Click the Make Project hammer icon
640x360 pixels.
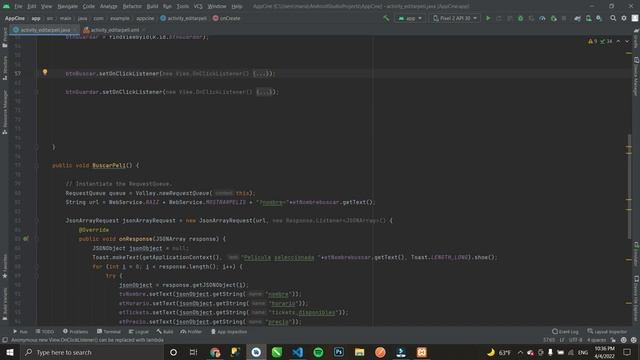coord(386,18)
